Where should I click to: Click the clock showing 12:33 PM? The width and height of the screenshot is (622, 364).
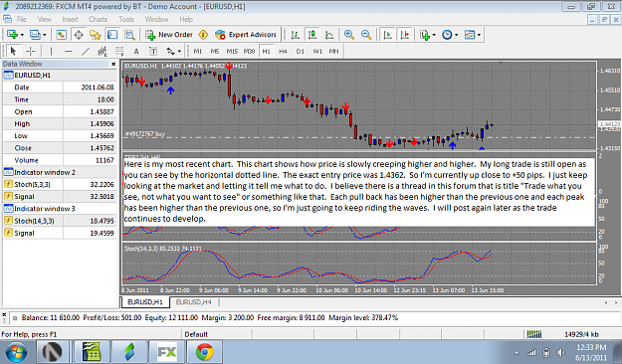[x=591, y=348]
